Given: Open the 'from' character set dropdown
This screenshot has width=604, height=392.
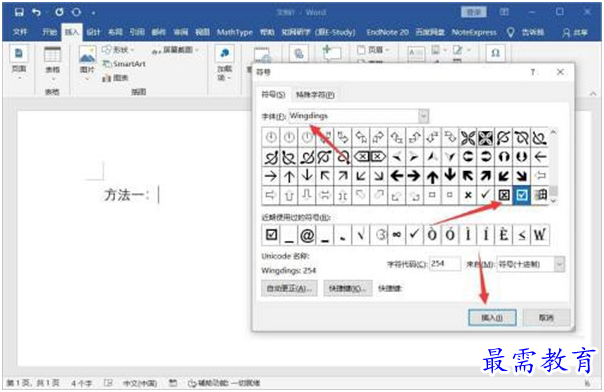Looking at the screenshot, I should 559,264.
